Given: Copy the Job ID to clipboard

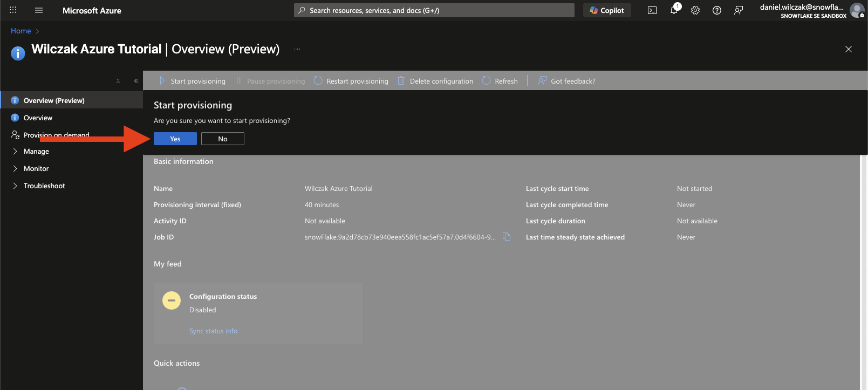Looking at the screenshot, I should pos(507,236).
